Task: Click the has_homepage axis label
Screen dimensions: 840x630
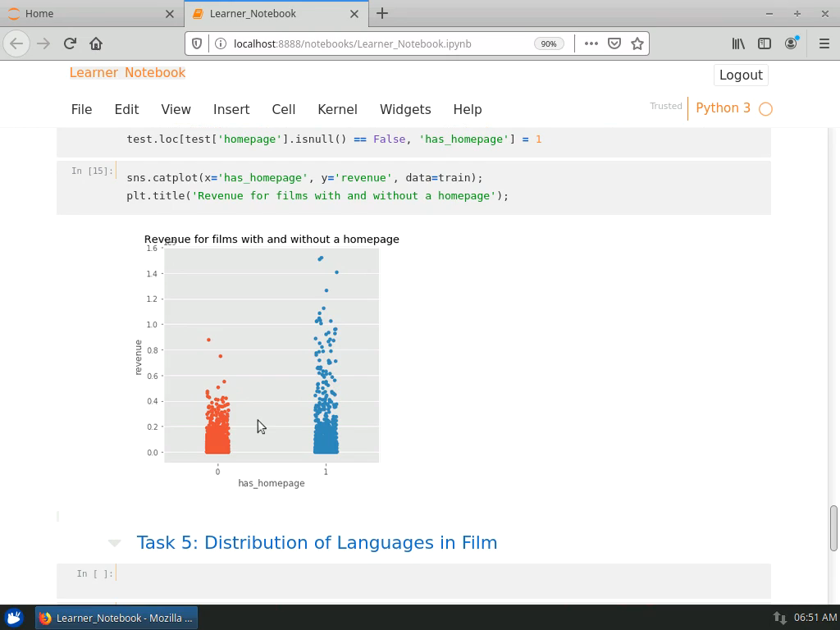Action: click(271, 483)
